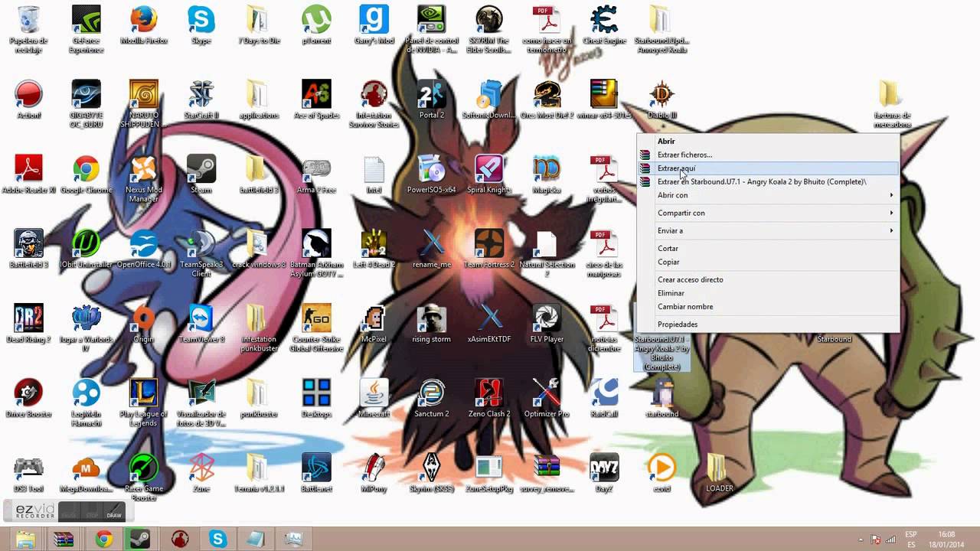Select the Cheat Engine desktop icon
Image resolution: width=980 pixels, height=551 pixels.
click(604, 25)
